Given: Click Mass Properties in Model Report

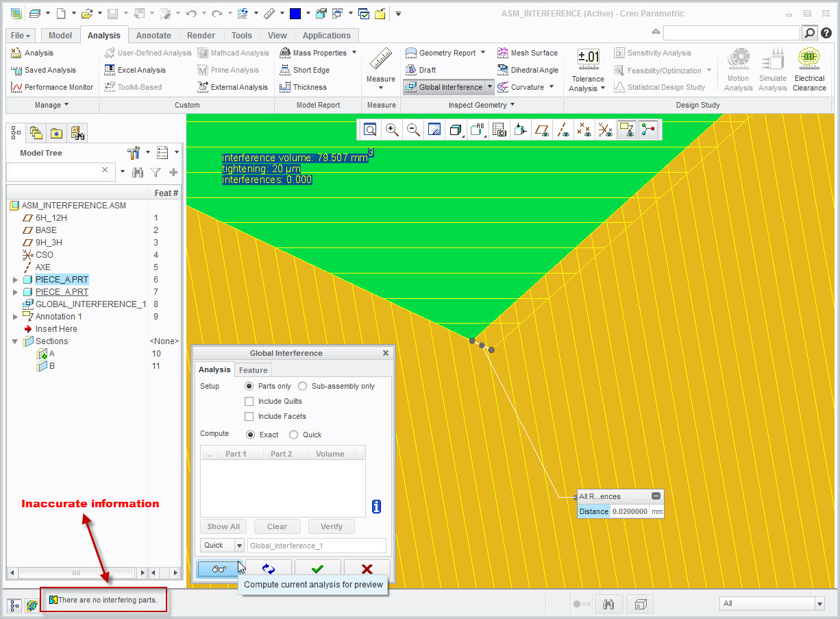Looking at the screenshot, I should [319, 53].
